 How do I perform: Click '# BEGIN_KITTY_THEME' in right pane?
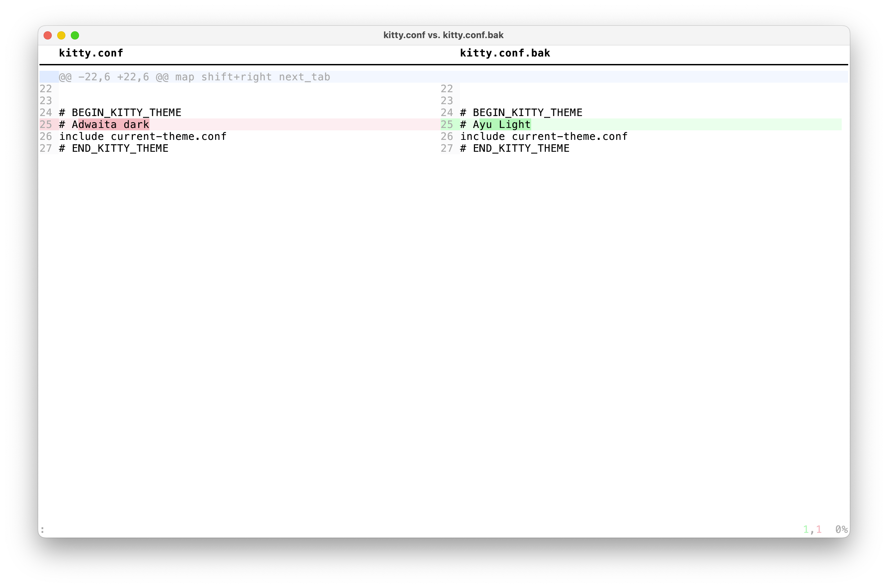click(x=521, y=113)
